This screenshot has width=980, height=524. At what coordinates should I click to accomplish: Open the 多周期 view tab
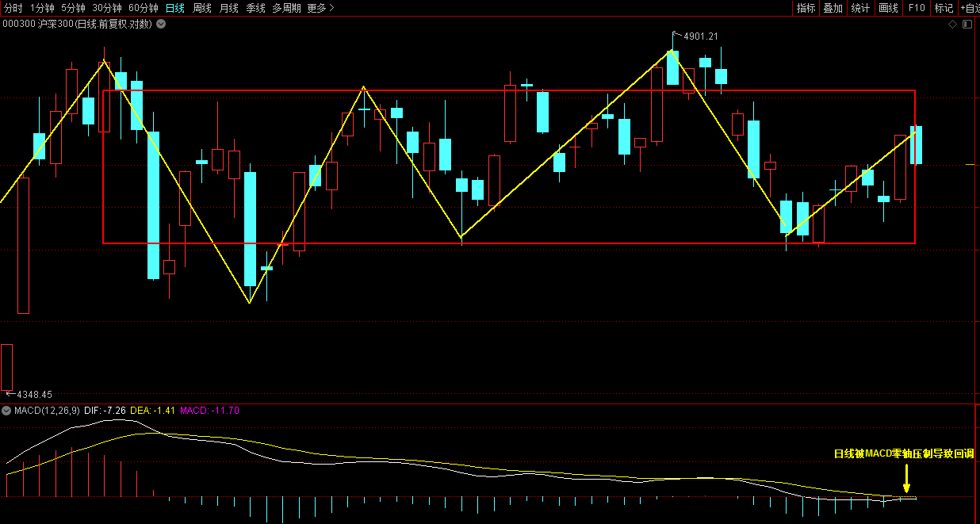(286, 8)
